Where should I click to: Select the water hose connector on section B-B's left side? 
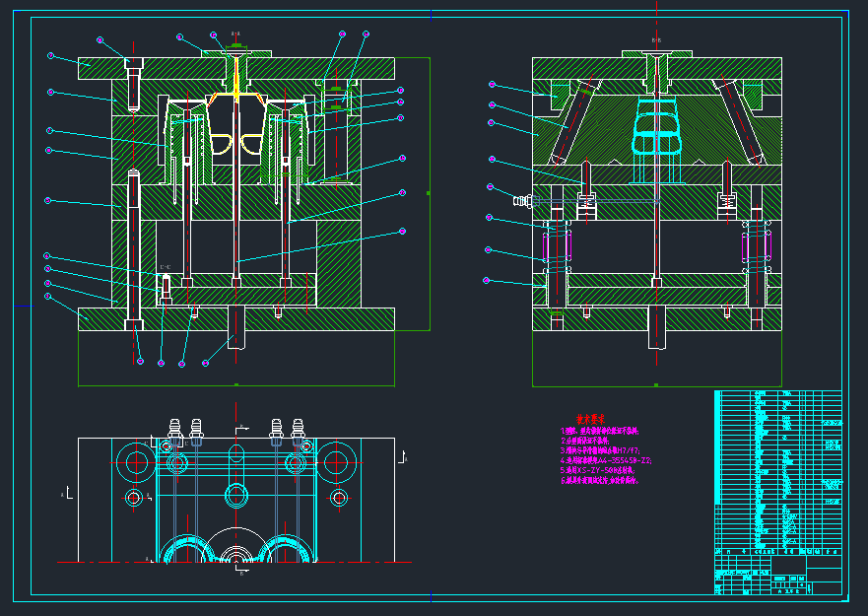pyautogui.click(x=524, y=201)
